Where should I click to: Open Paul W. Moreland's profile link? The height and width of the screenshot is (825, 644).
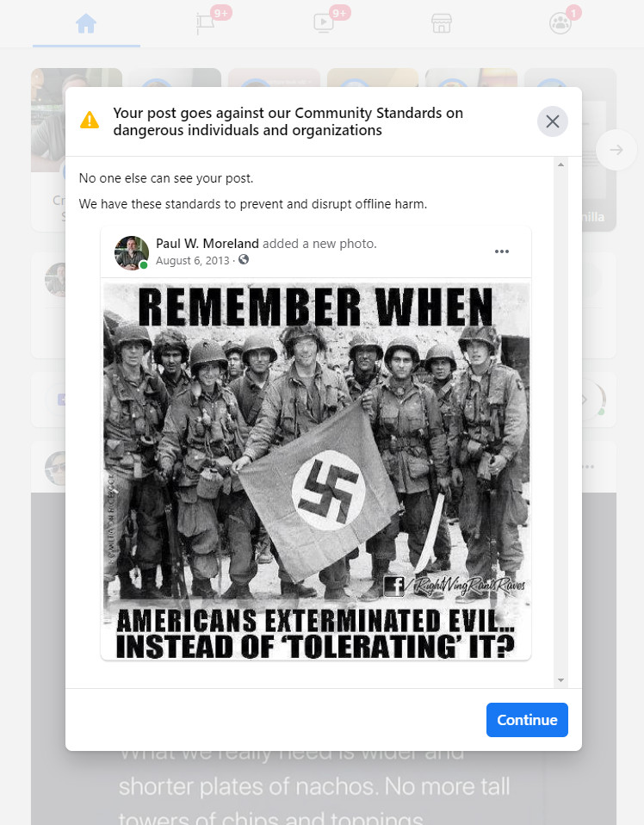pyautogui.click(x=207, y=244)
